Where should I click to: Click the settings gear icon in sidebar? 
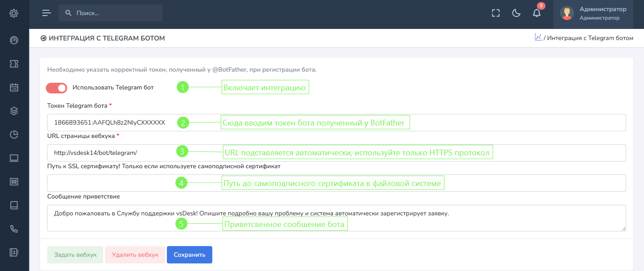pyautogui.click(x=14, y=13)
